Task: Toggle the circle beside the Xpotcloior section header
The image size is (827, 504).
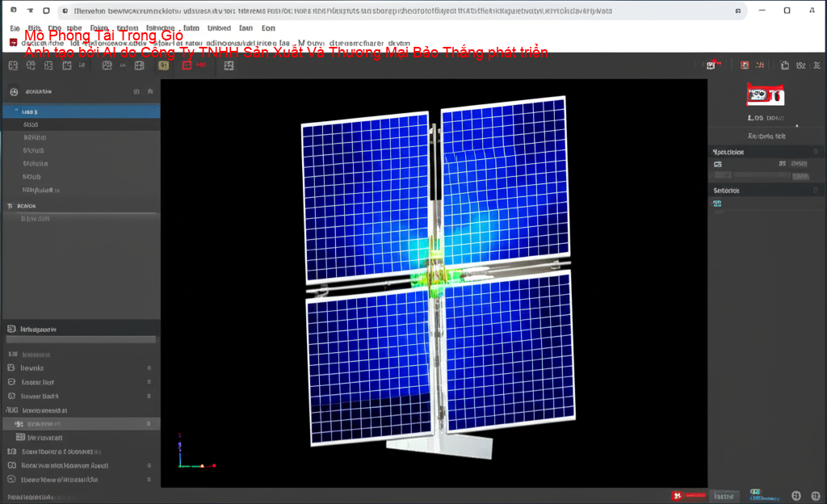Action: point(816,152)
